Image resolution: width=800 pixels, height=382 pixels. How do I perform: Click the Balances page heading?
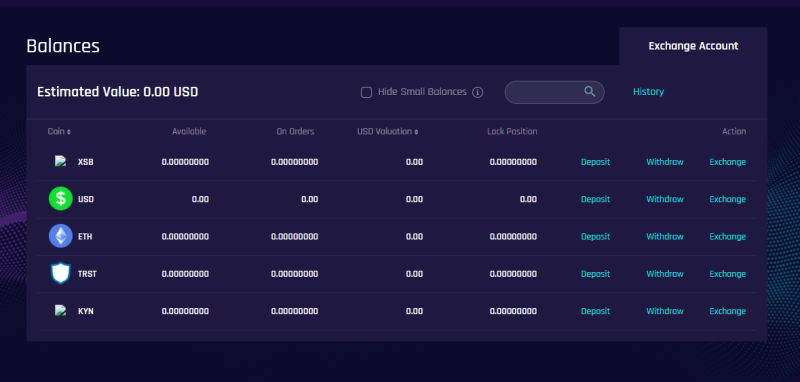pos(63,46)
